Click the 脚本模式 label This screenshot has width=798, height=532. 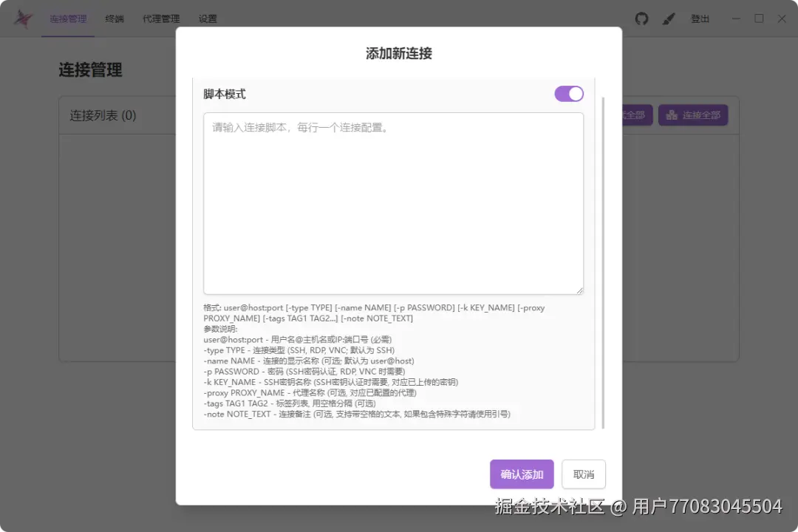[x=225, y=94]
